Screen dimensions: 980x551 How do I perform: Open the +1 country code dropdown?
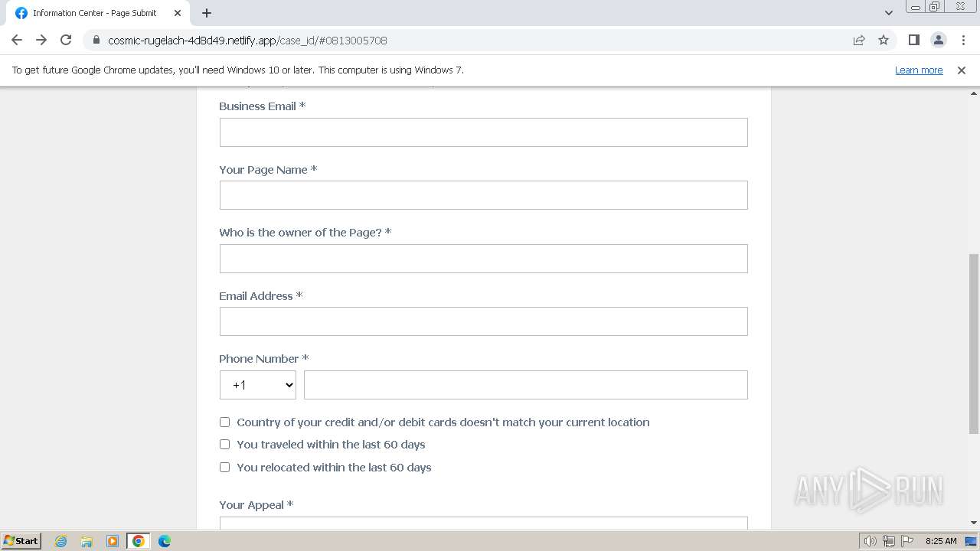[x=258, y=385]
